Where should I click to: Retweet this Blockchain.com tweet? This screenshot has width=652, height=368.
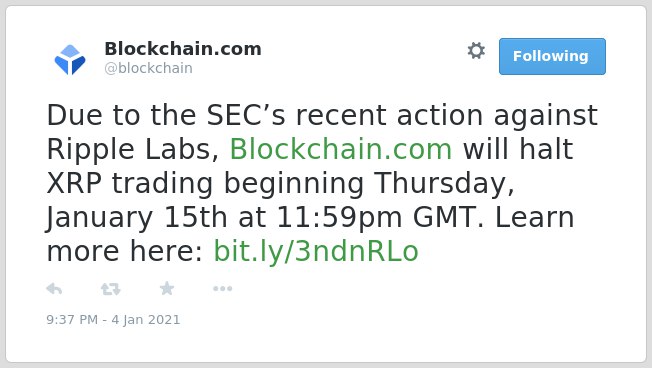coord(111,289)
